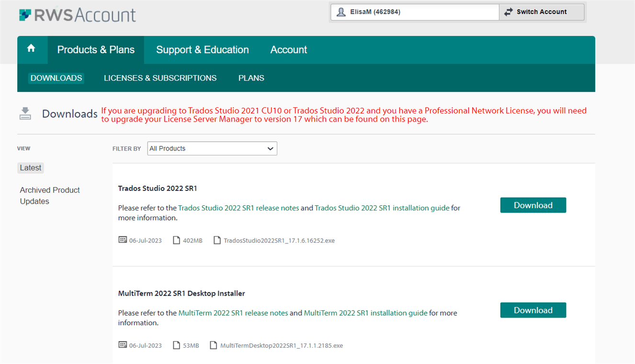Screen dimensions: 635x364
Task: Select the Latest view
Action: (31, 168)
